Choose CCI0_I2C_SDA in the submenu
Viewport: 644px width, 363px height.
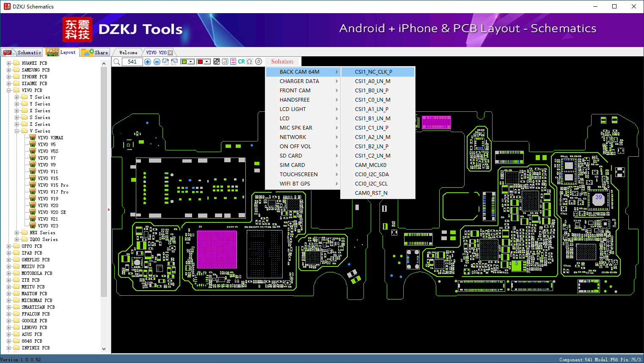click(x=378, y=175)
